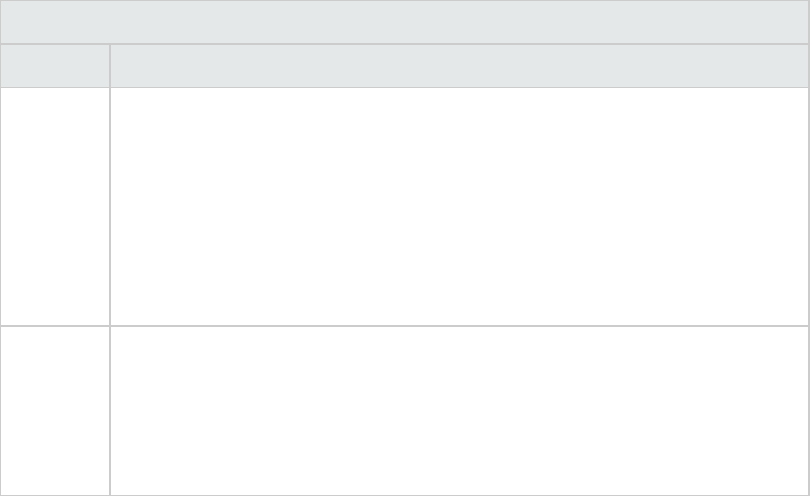
Task: Click the table's right edge beside the tall row
Action: coord(808,206)
